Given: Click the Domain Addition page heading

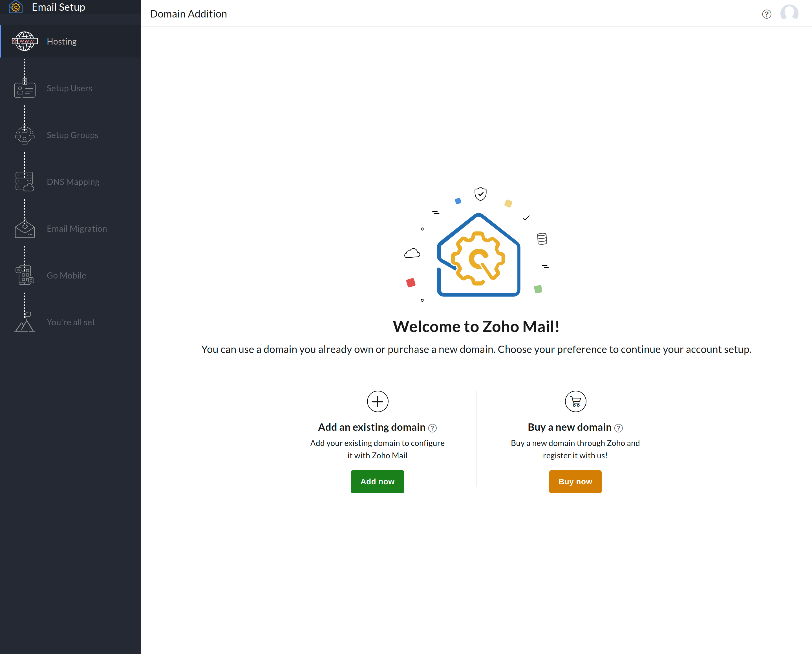Looking at the screenshot, I should [188, 14].
